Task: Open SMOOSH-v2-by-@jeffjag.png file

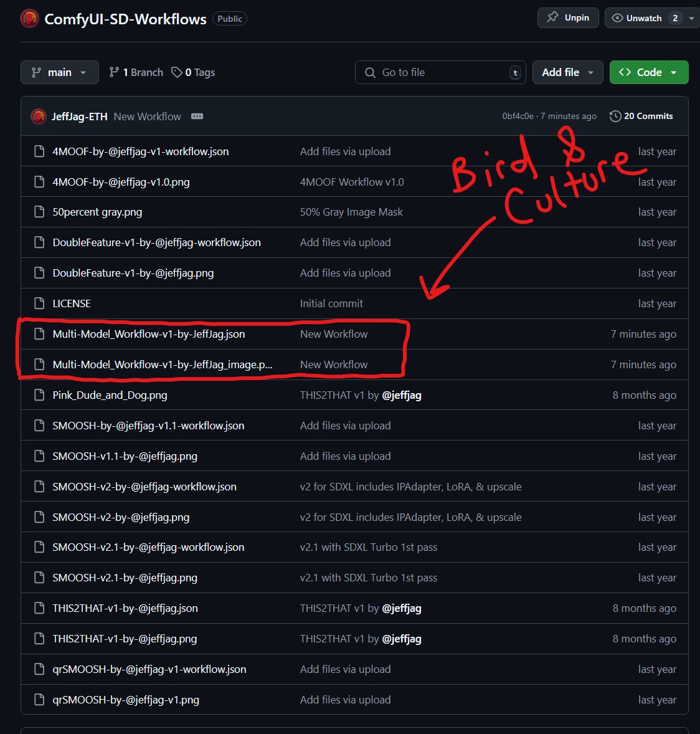Action: click(121, 517)
